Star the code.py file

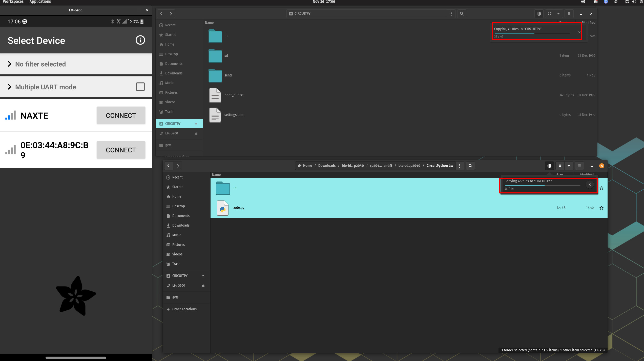point(601,208)
